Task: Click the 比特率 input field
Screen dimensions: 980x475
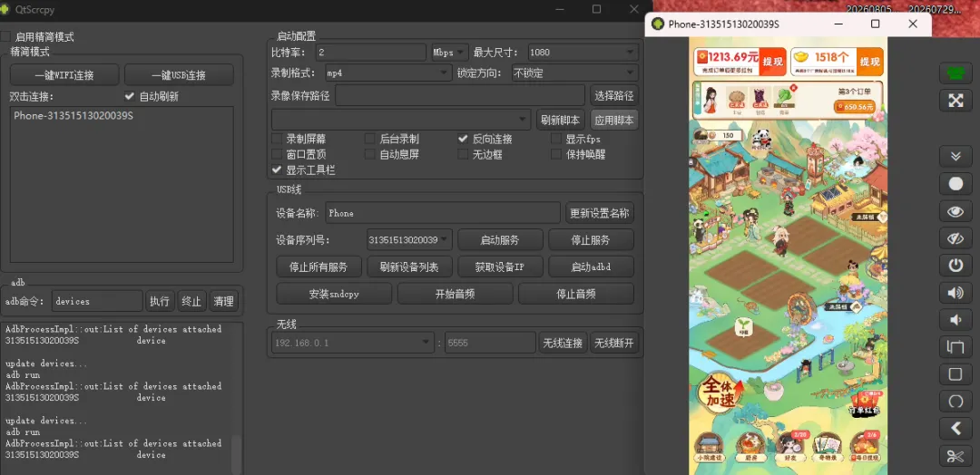Action: pyautogui.click(x=370, y=53)
